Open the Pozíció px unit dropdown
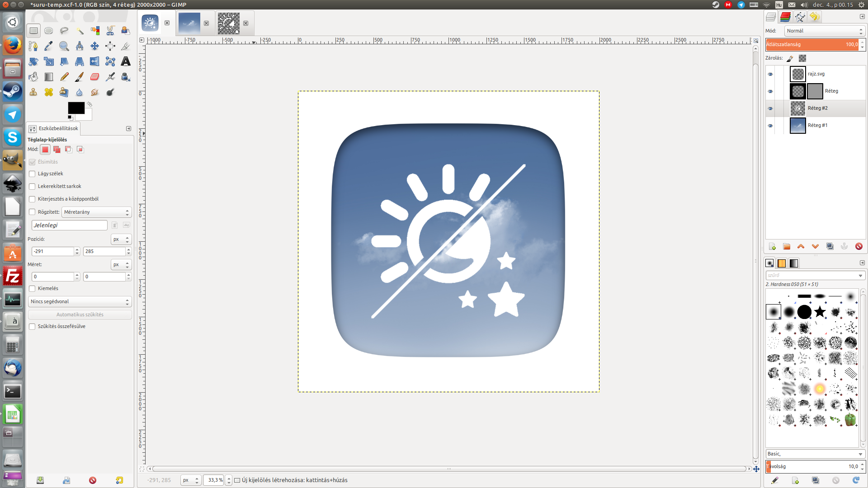Screen dimensions: 868x488 click(x=121, y=239)
